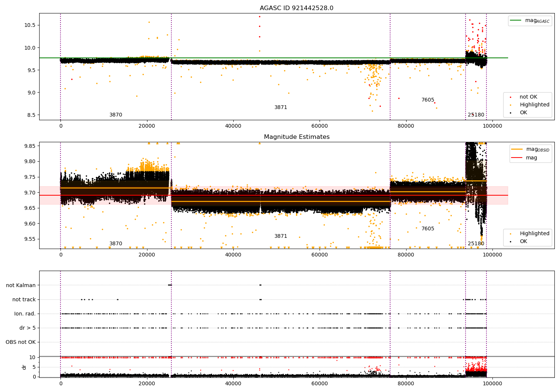Click the 'OBS not OK' flag label
The image size is (560, 392).
coord(21,342)
